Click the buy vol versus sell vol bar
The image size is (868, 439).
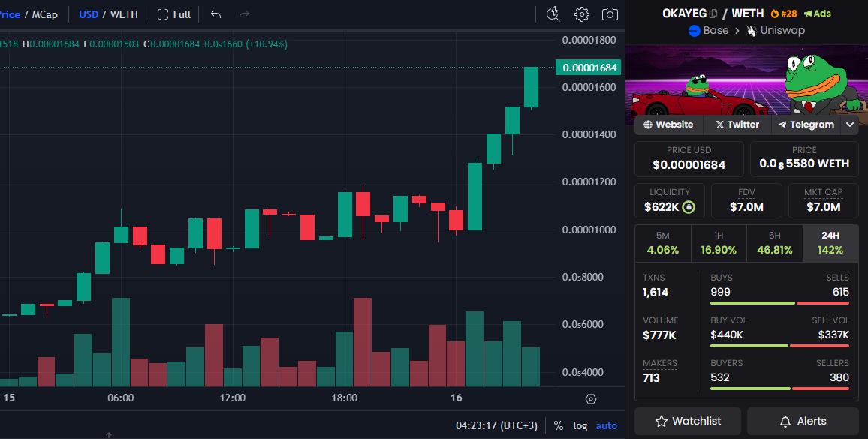click(x=779, y=346)
